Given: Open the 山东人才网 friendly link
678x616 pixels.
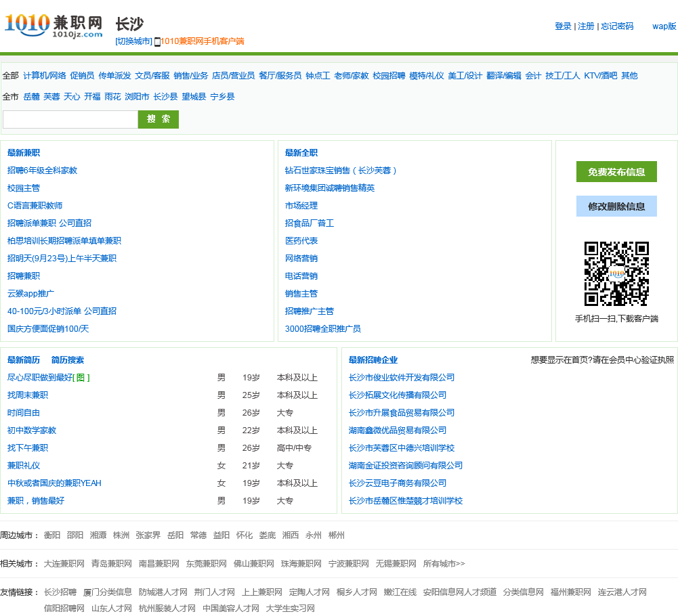Looking at the screenshot, I should [112, 609].
